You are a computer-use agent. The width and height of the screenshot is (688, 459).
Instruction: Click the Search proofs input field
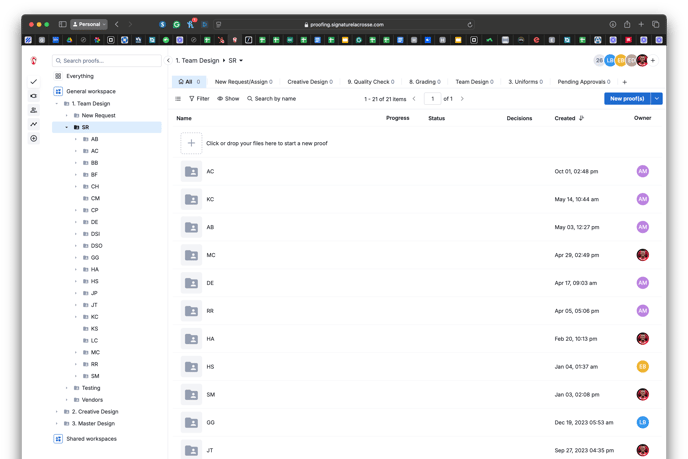click(107, 61)
